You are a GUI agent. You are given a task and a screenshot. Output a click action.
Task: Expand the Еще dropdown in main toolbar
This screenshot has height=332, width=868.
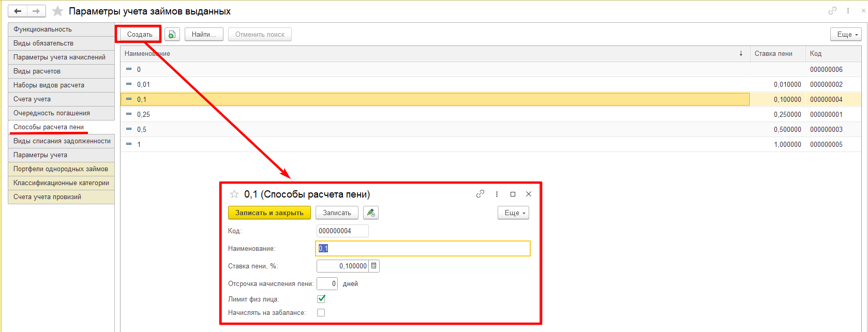pyautogui.click(x=846, y=34)
